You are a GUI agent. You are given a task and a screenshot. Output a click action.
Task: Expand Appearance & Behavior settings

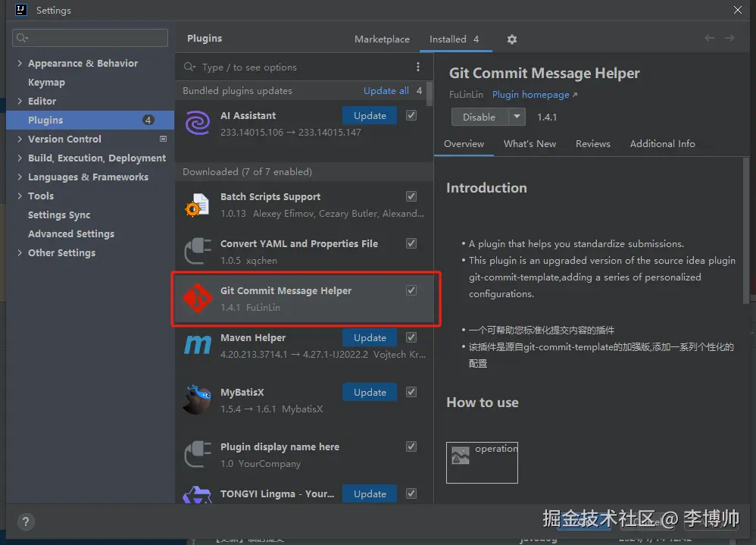click(20, 63)
